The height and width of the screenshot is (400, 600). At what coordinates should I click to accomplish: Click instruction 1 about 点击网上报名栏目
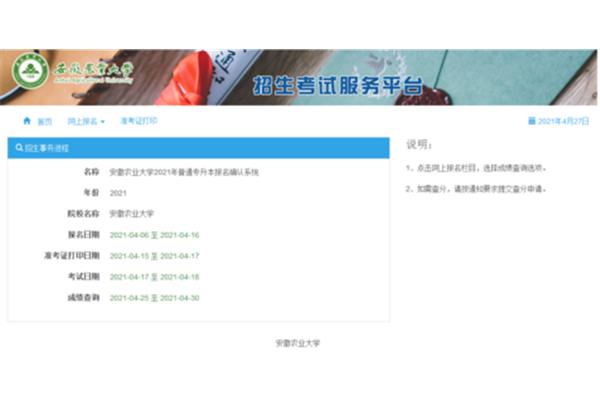pyautogui.click(x=476, y=168)
